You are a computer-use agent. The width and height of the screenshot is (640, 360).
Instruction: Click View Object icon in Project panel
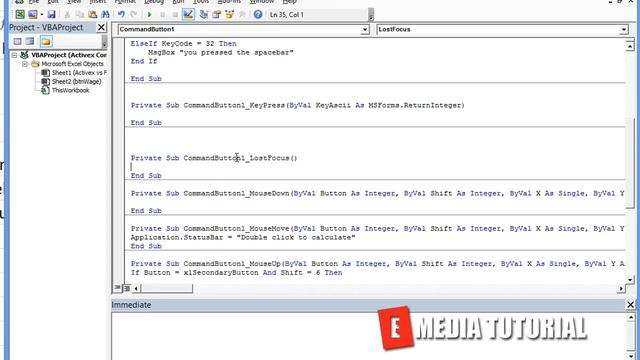[x=30, y=41]
